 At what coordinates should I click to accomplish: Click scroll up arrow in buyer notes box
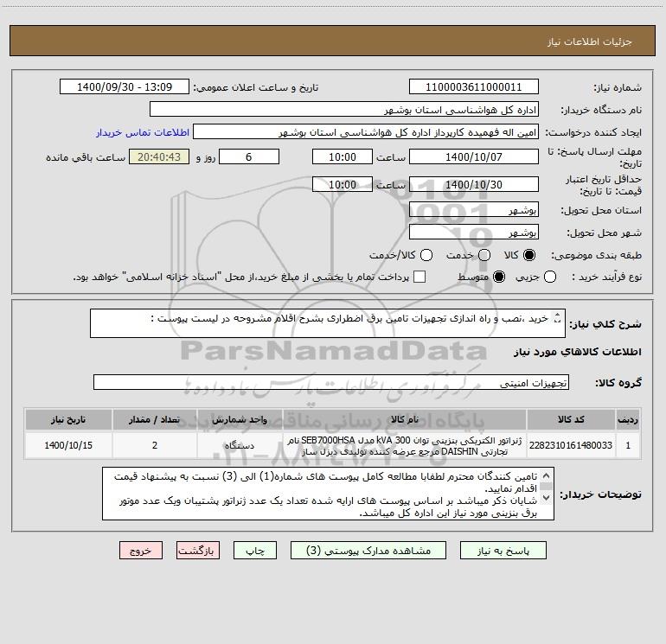547,475
